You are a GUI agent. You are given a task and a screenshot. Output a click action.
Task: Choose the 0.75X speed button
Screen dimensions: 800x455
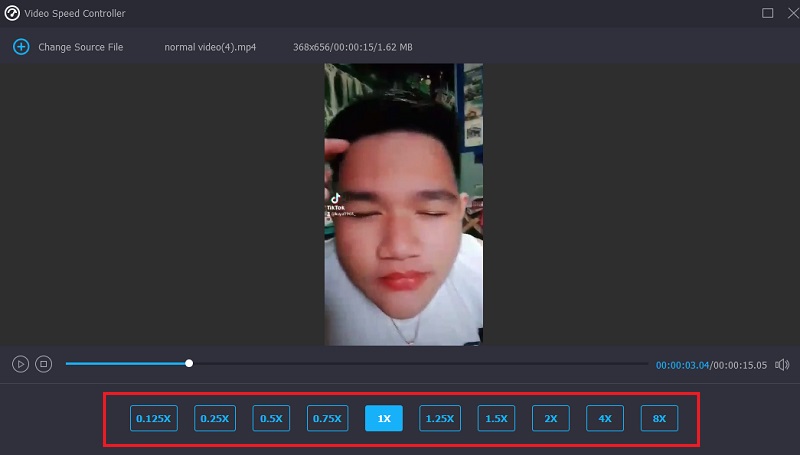coord(327,419)
